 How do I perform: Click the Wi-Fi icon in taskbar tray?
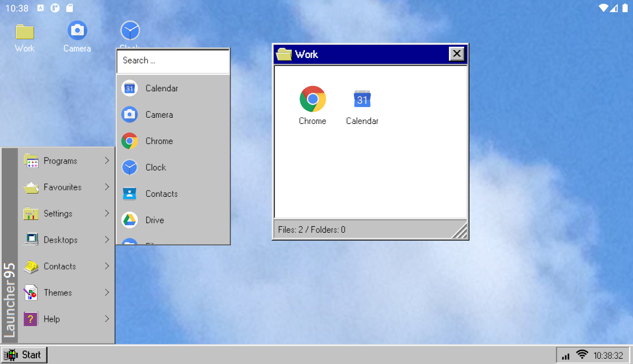point(582,355)
